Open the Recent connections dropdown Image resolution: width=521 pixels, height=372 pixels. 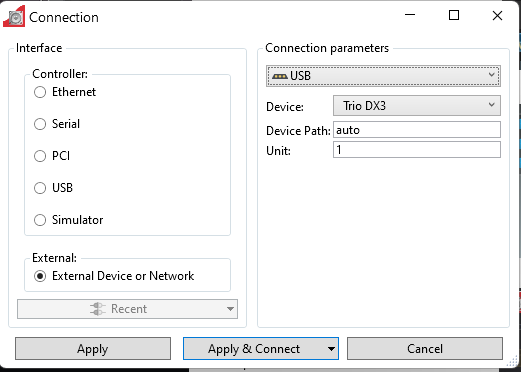point(127,309)
